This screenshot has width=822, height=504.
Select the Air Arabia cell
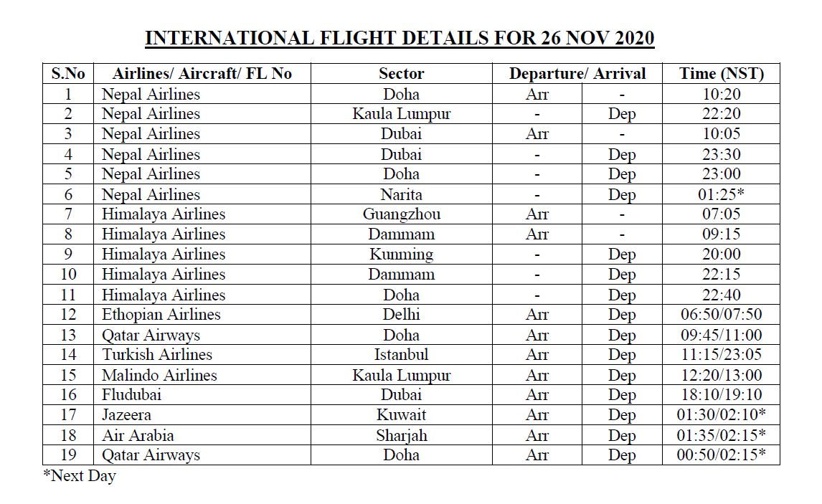(x=138, y=435)
